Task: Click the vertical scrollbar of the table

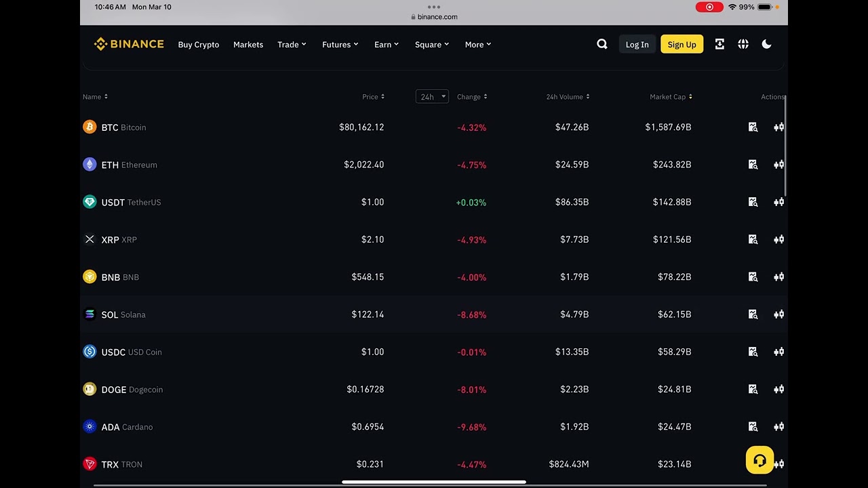Action: coord(785,146)
